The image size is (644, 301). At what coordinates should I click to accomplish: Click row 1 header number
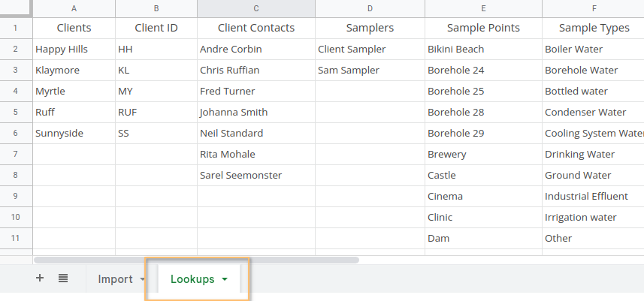(x=16, y=28)
